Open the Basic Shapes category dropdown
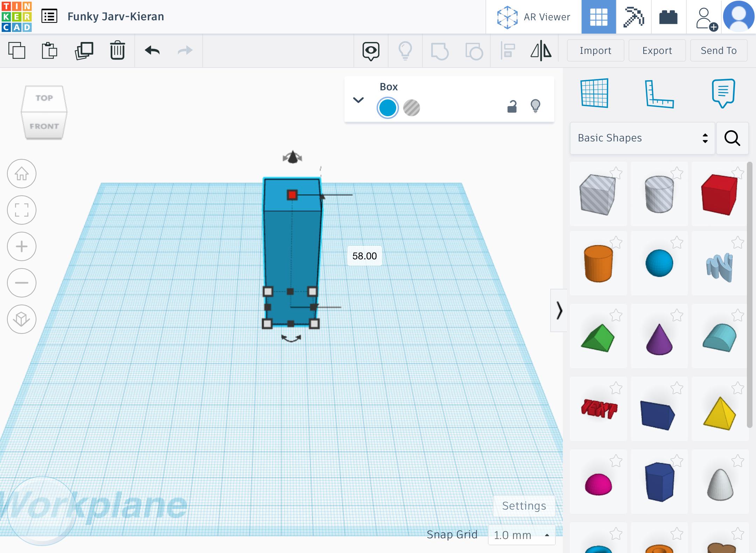Viewport: 756px width, 553px height. tap(642, 138)
